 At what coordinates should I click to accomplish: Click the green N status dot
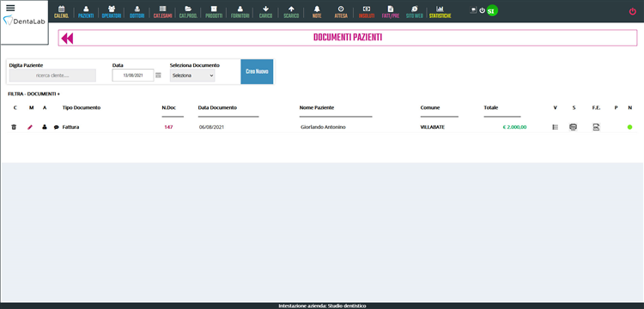(629, 127)
